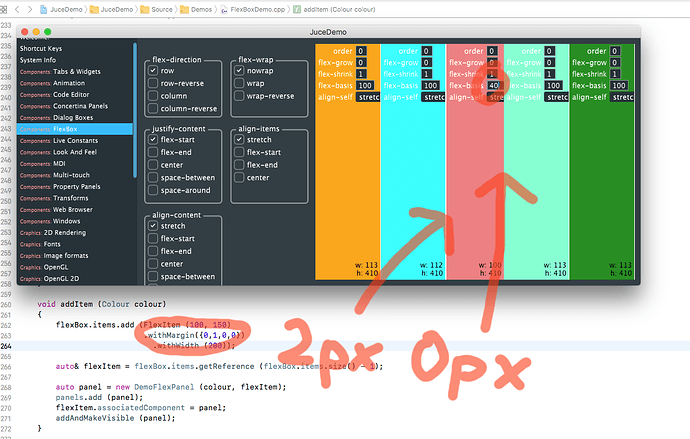
Task: Select flex-wrap wrap-reverse option
Action: pyautogui.click(x=265, y=96)
